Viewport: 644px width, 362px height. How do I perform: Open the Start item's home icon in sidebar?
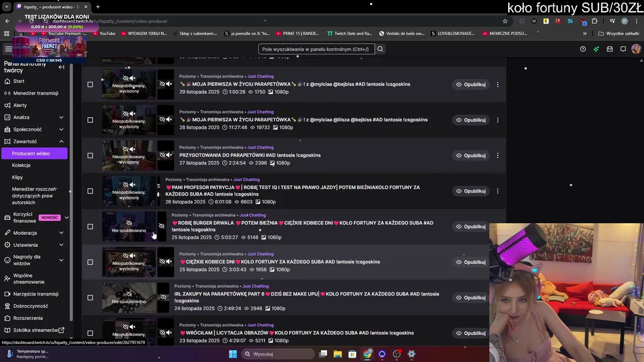tap(7, 81)
